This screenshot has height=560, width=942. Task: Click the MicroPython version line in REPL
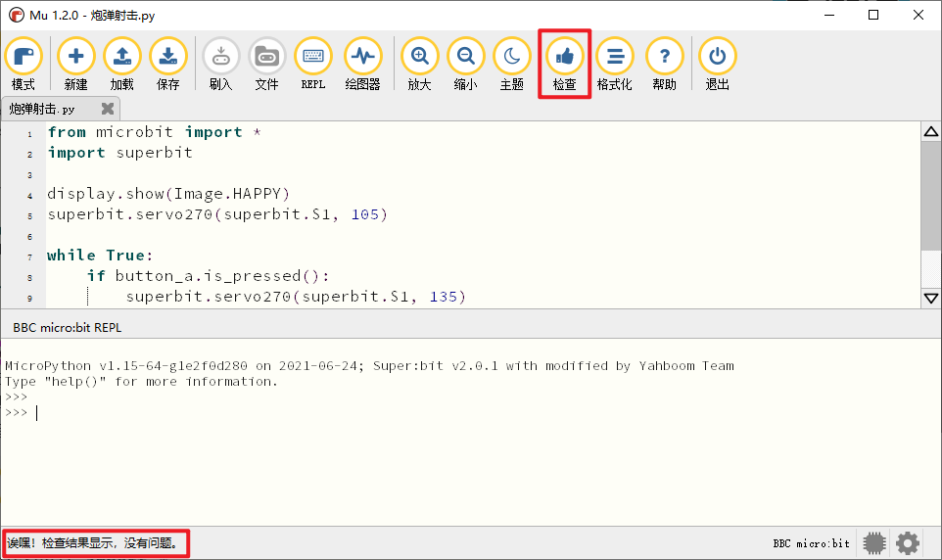pos(369,366)
